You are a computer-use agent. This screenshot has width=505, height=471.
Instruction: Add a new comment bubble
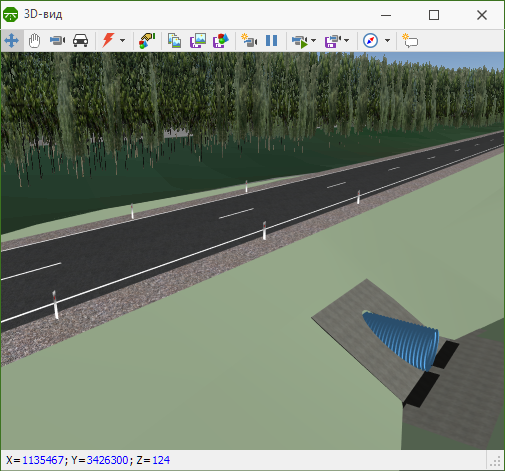(410, 41)
